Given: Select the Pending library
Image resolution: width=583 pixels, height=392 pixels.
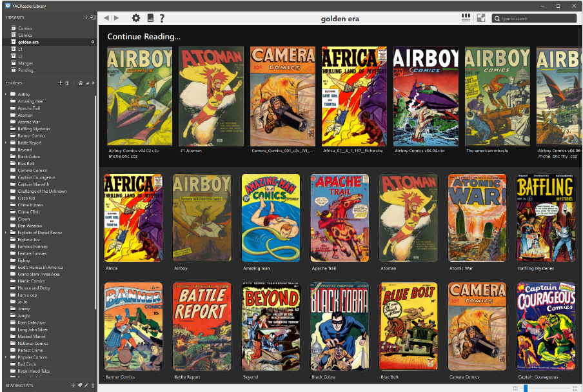Looking at the screenshot, I should click(x=25, y=70).
